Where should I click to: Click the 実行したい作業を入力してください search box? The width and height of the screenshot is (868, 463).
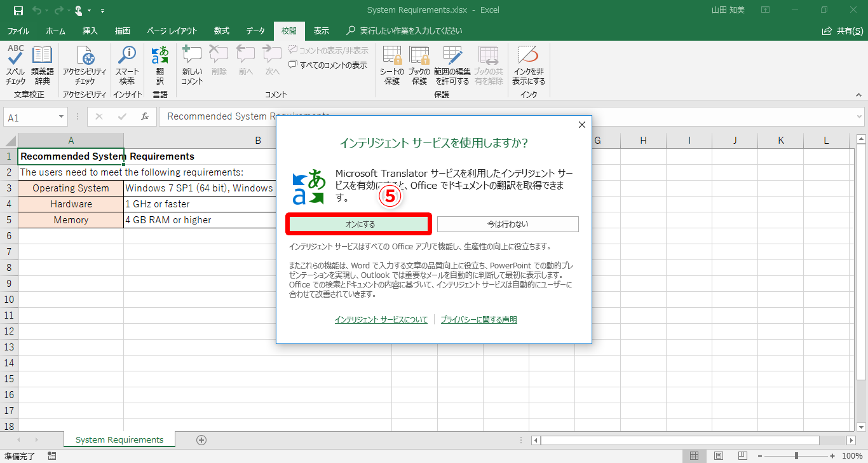coord(405,31)
